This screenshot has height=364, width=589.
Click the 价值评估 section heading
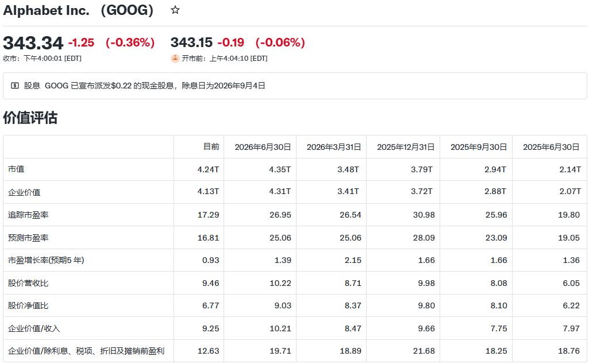30,118
